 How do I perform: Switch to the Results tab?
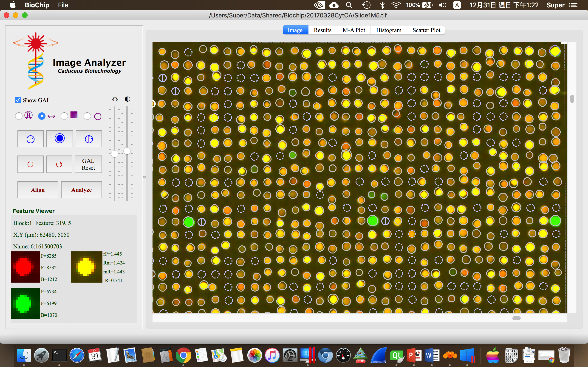pos(322,30)
